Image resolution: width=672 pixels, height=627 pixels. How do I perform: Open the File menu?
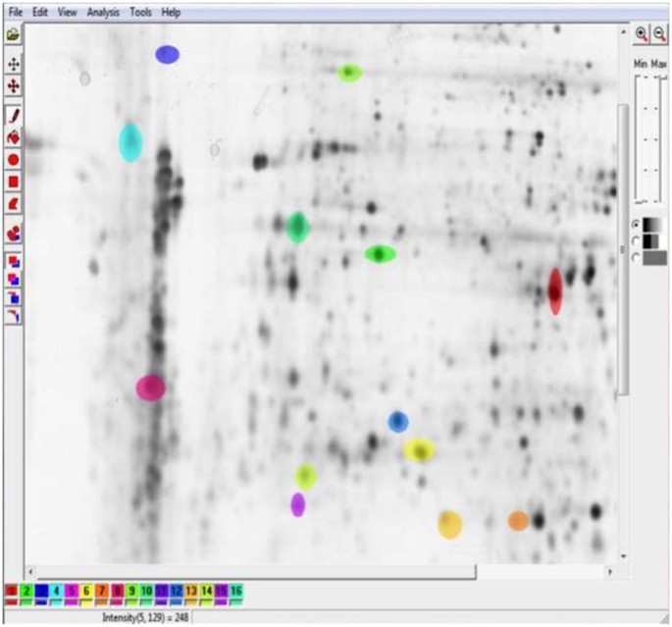tap(15, 13)
